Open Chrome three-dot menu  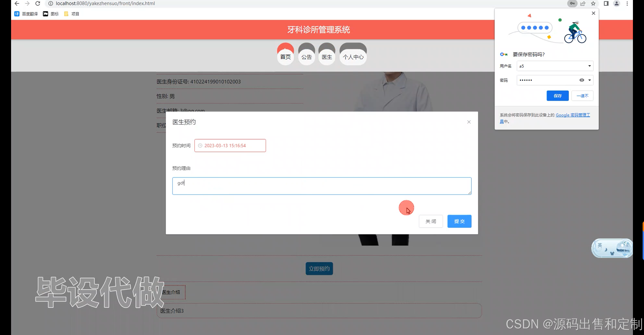click(x=627, y=4)
